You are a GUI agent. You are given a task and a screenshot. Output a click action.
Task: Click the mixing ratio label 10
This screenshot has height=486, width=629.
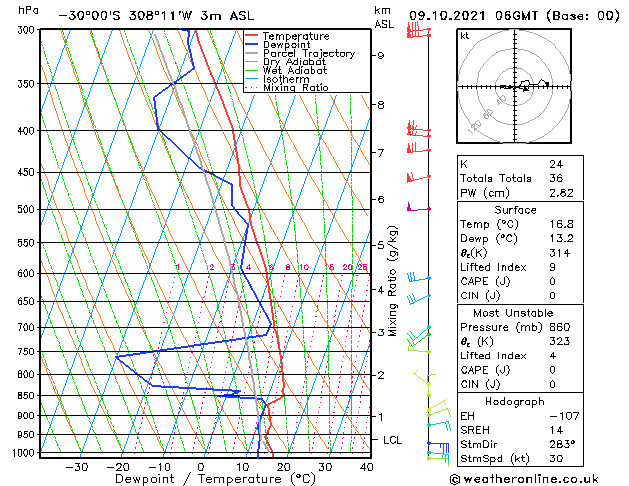pyautogui.click(x=304, y=267)
